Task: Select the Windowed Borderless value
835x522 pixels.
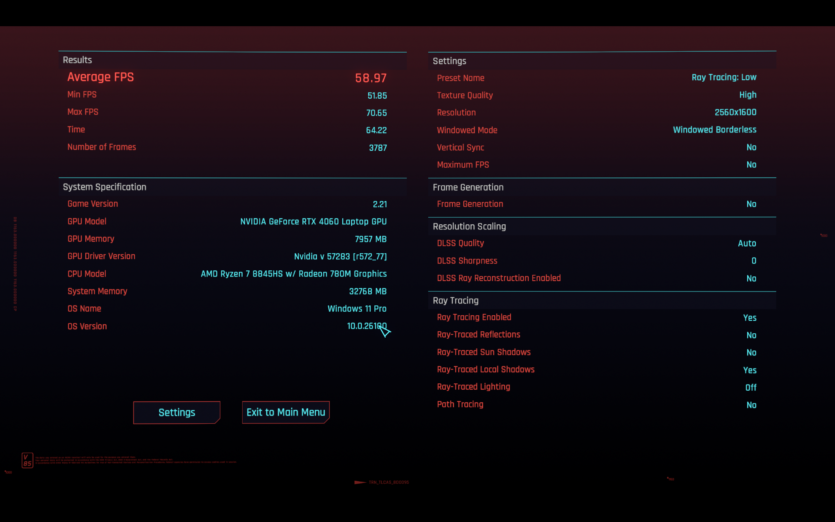Action: click(715, 130)
